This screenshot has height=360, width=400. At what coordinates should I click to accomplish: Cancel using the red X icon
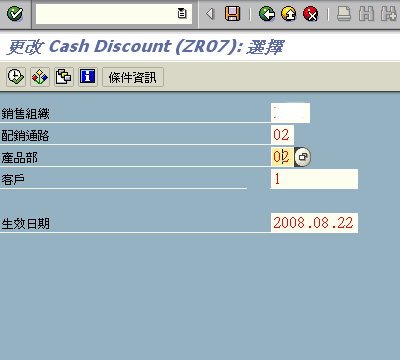coord(311,14)
